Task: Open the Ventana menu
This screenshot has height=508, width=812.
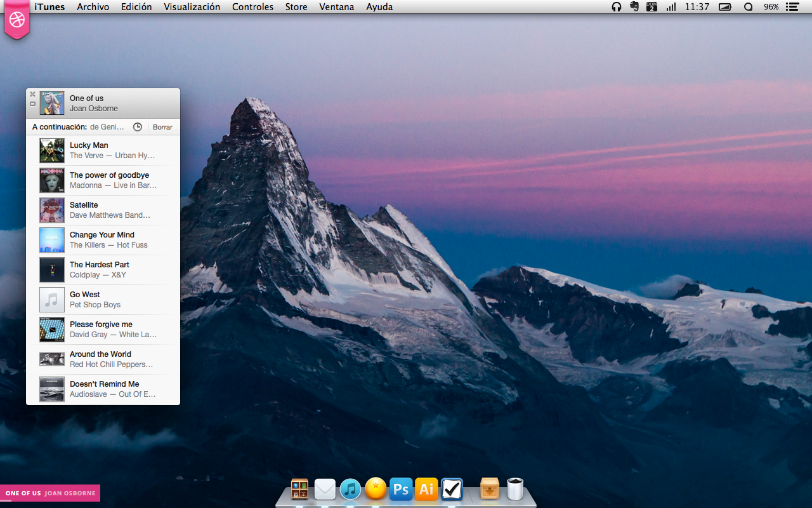Action: pyautogui.click(x=337, y=7)
